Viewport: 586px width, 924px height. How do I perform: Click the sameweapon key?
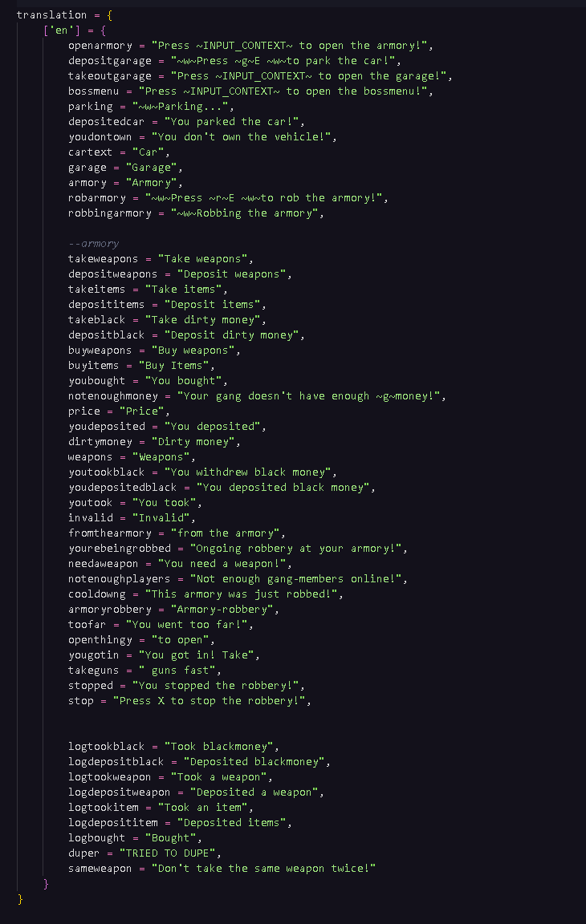point(100,869)
